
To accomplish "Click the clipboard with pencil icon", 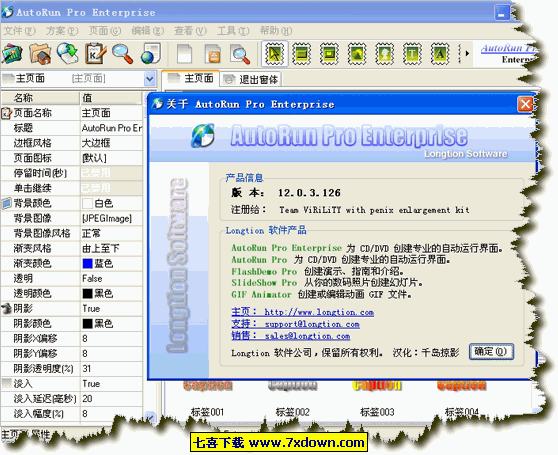I will click(x=96, y=54).
